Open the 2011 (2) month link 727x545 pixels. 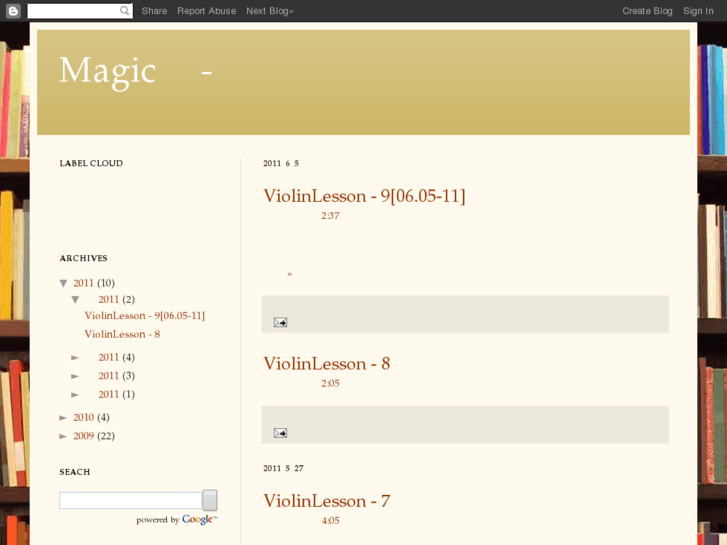coord(108,299)
